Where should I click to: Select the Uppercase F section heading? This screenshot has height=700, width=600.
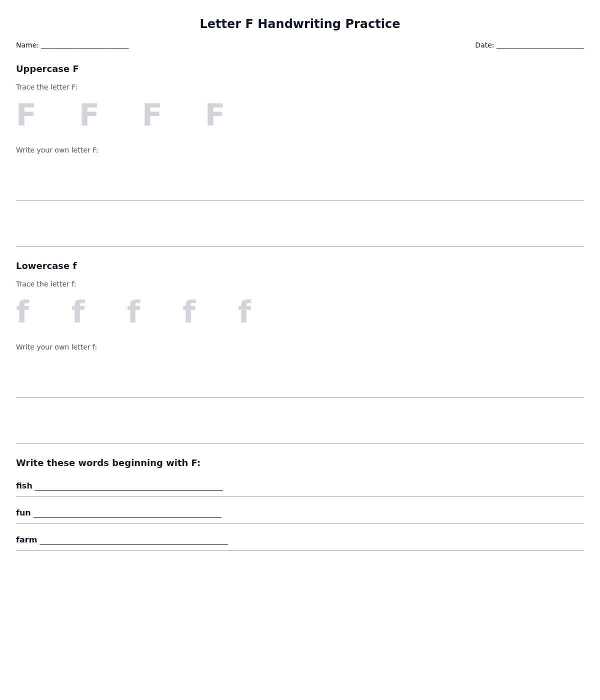pos(47,69)
